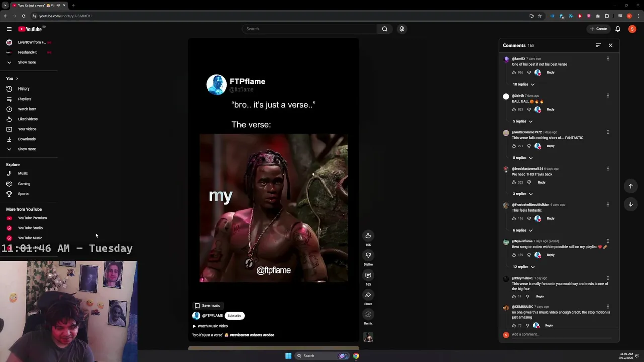This screenshot has height=362, width=644.
Task: Remix this Short
Action: coord(368,315)
